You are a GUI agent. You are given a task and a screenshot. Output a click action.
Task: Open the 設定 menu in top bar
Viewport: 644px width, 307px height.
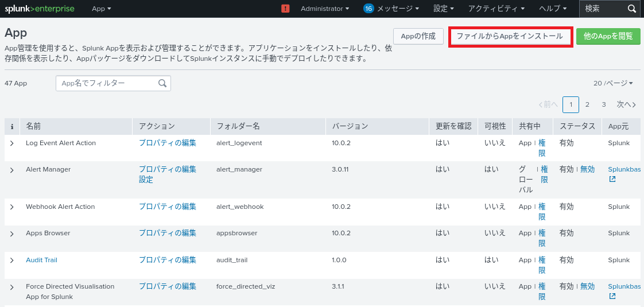point(443,9)
